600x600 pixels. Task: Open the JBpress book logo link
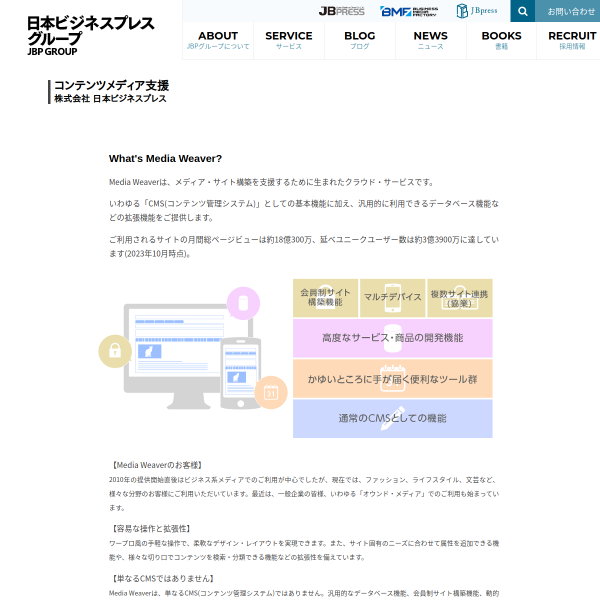tap(477, 11)
